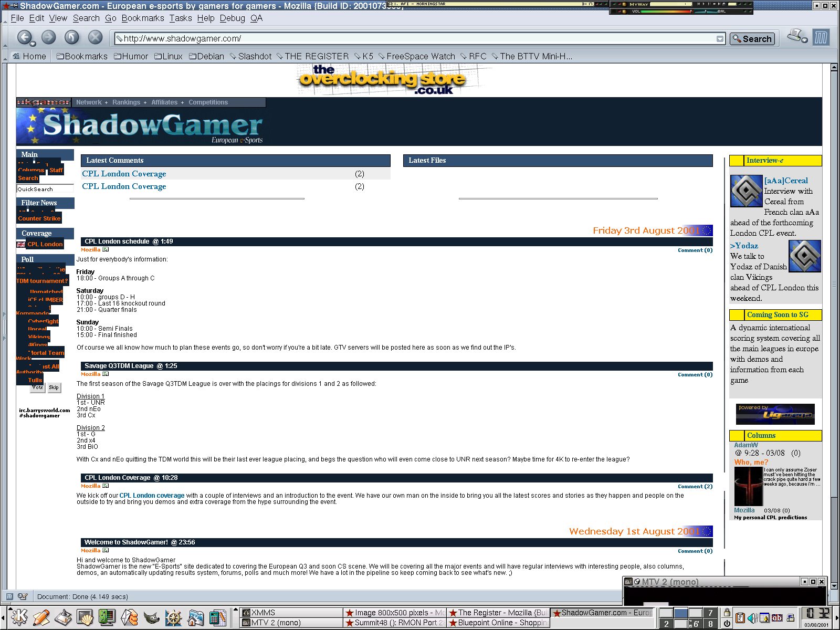
Task: Click the mail envelope icon beside the CPL London schedule author
Action: pyautogui.click(x=106, y=250)
